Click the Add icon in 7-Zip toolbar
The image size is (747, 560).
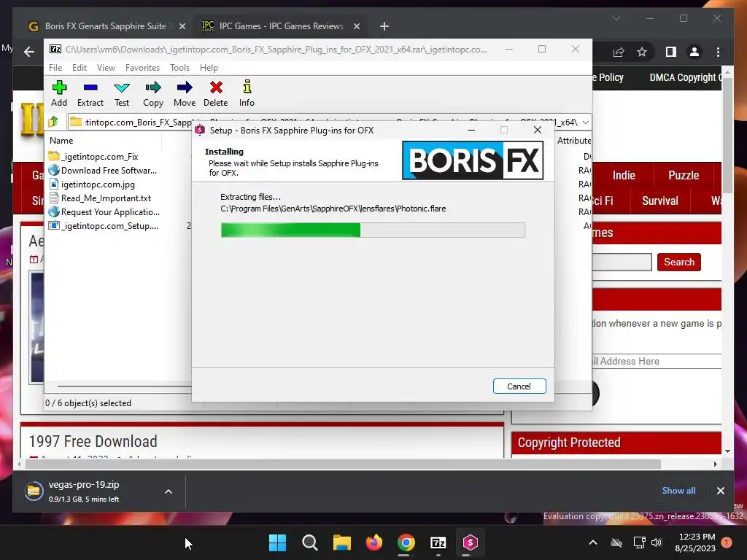59,93
